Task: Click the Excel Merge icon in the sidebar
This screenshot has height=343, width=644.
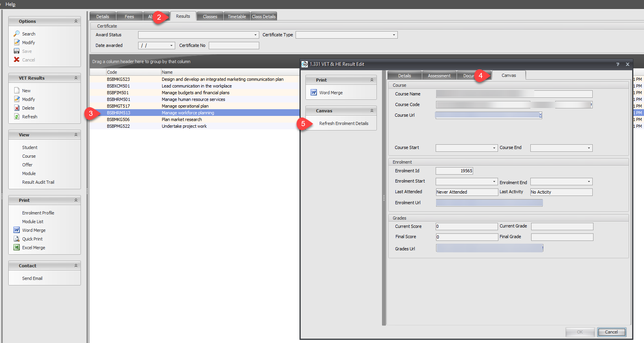Action: tap(17, 248)
